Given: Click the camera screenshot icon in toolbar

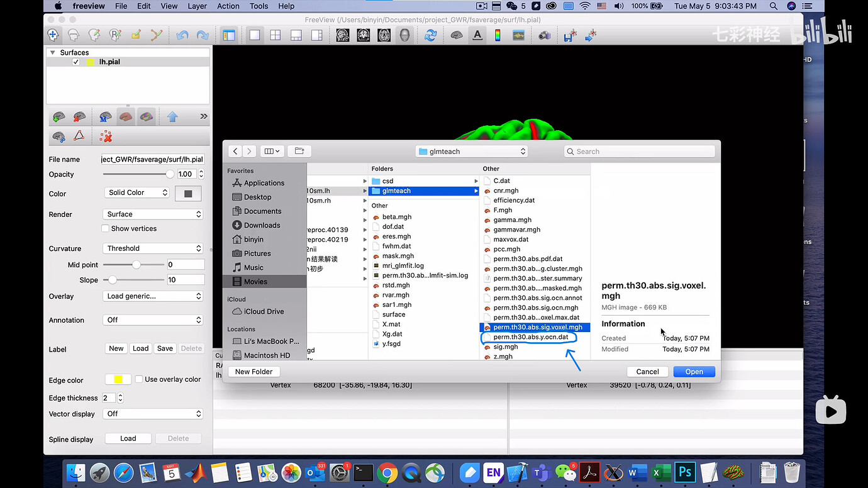Looking at the screenshot, I should pyautogui.click(x=545, y=36).
